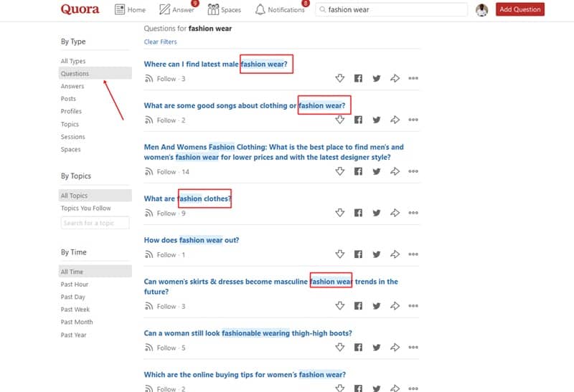Share songs about clothing question on Facebook
Image resolution: width=574 pixels, height=392 pixels.
coord(358,120)
